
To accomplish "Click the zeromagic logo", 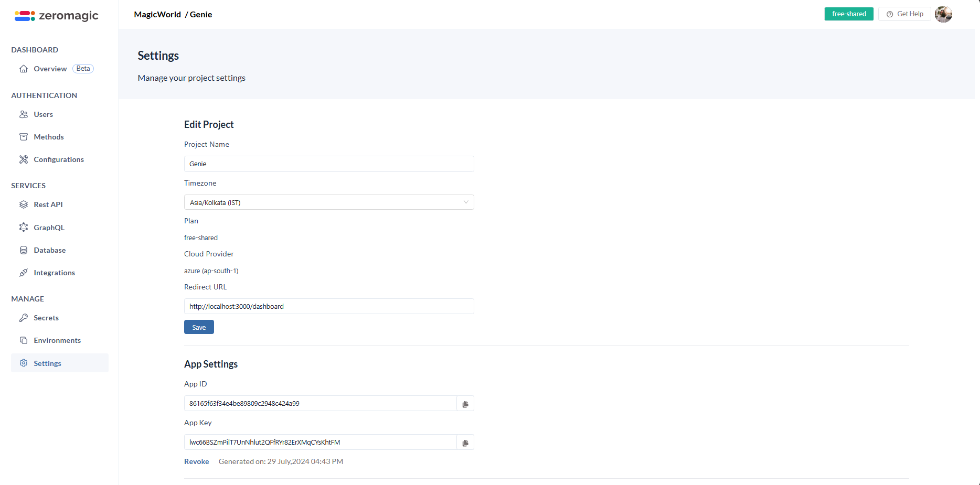I will [x=56, y=15].
